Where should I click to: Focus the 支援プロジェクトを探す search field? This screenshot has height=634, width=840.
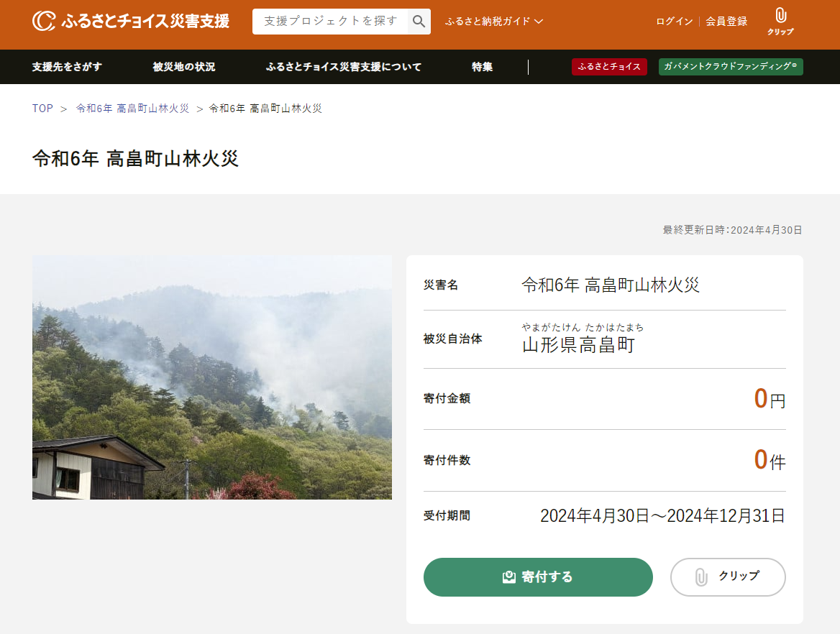[330, 22]
